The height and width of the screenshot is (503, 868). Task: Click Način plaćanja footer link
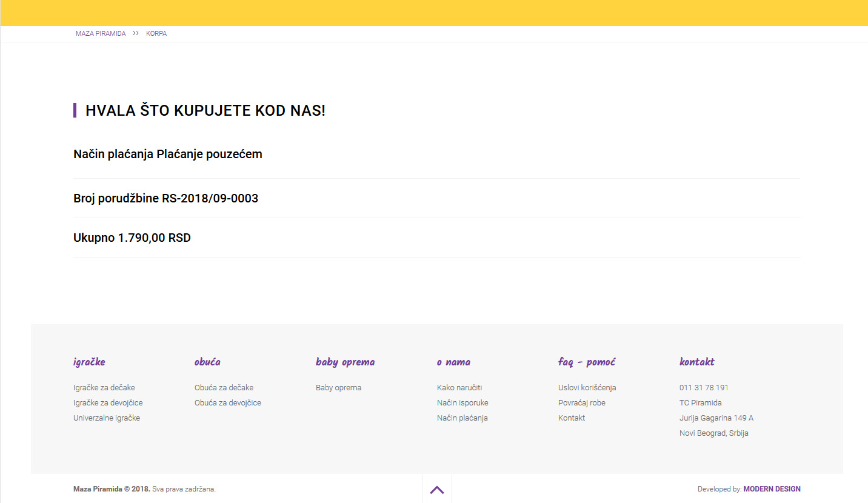coord(462,418)
